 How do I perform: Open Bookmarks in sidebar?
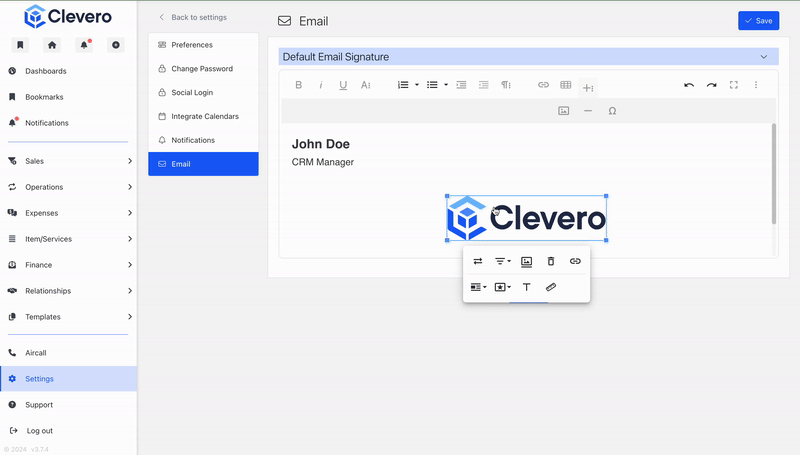point(68,97)
